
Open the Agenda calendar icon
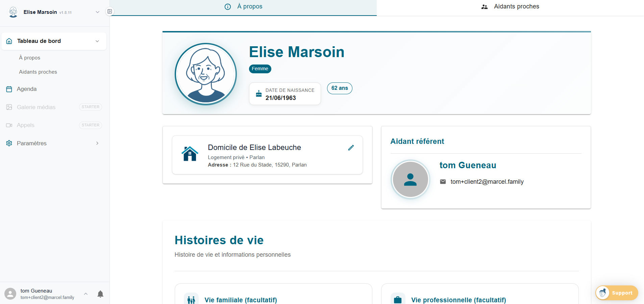click(9, 89)
